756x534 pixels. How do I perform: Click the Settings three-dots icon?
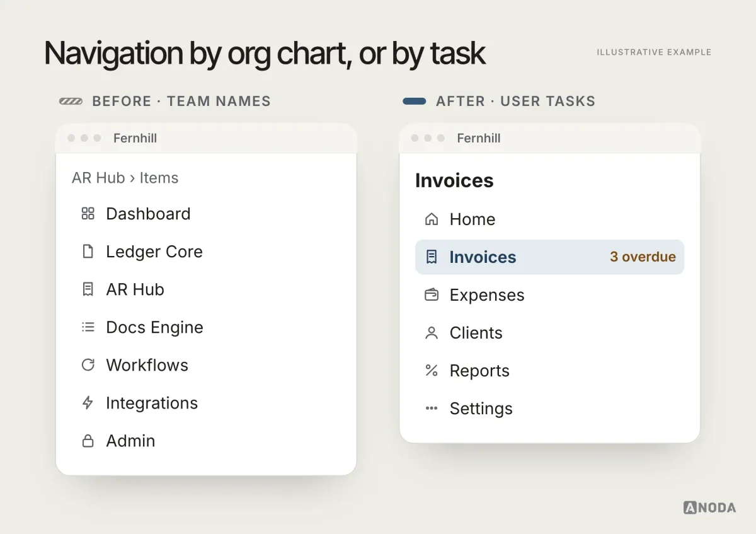[x=432, y=409]
